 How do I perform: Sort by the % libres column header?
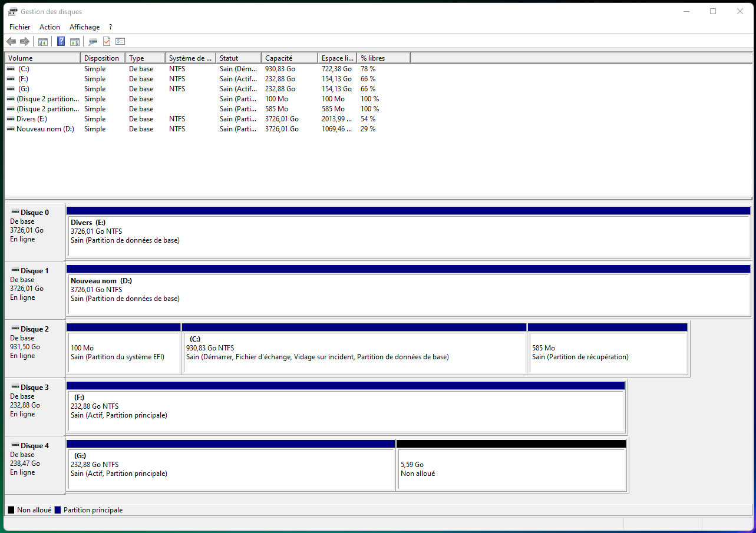[x=384, y=58]
